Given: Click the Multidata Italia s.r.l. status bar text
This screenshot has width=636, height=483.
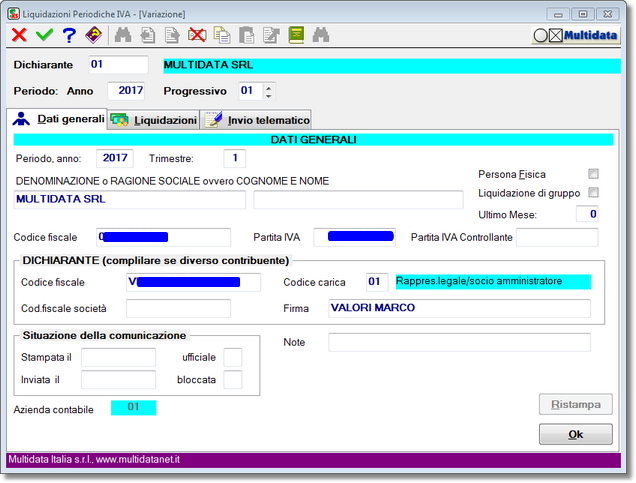Looking at the screenshot, I should [94, 459].
